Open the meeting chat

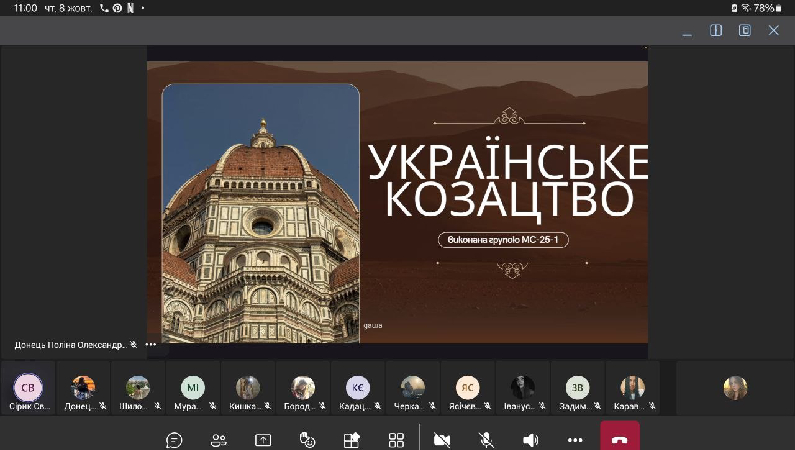tap(174, 439)
